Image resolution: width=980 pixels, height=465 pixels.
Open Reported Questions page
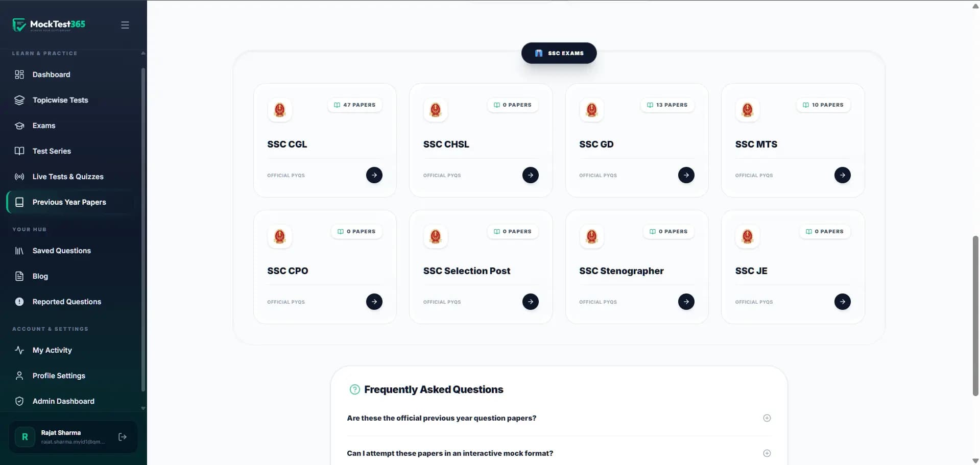70,302
